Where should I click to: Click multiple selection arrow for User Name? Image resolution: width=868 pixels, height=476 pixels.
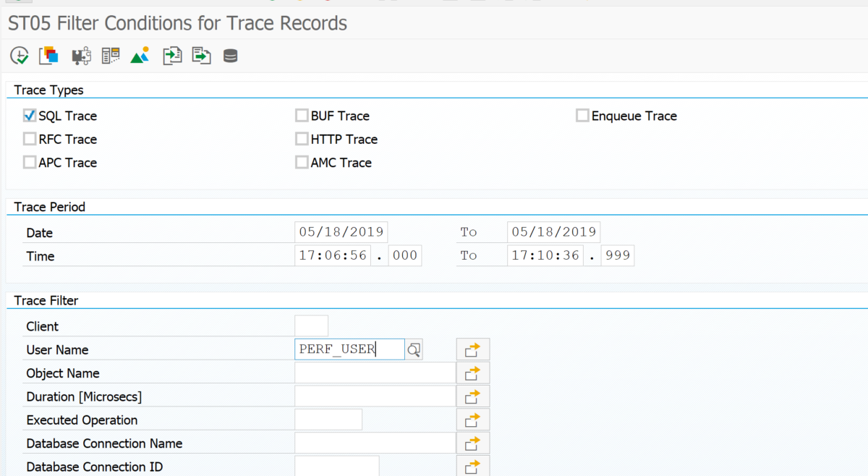click(x=472, y=349)
